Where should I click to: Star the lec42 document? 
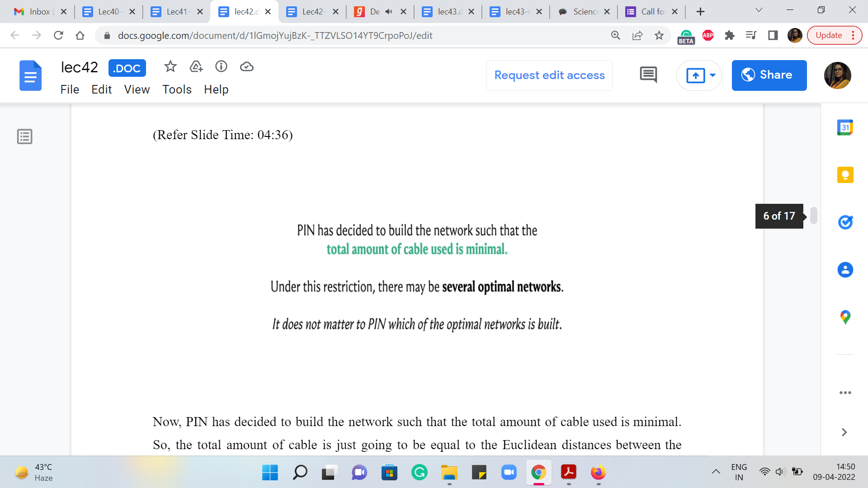point(170,67)
